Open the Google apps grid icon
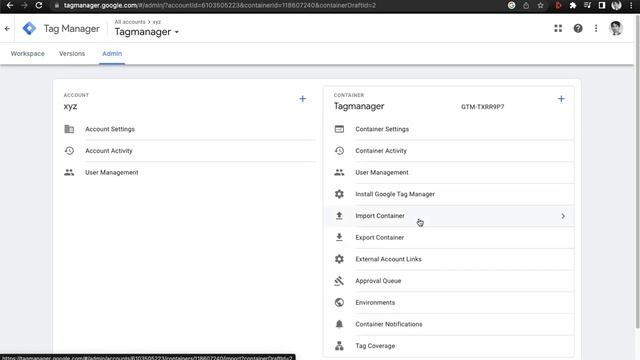Image resolution: width=640 pixels, height=360 pixels. (x=558, y=28)
